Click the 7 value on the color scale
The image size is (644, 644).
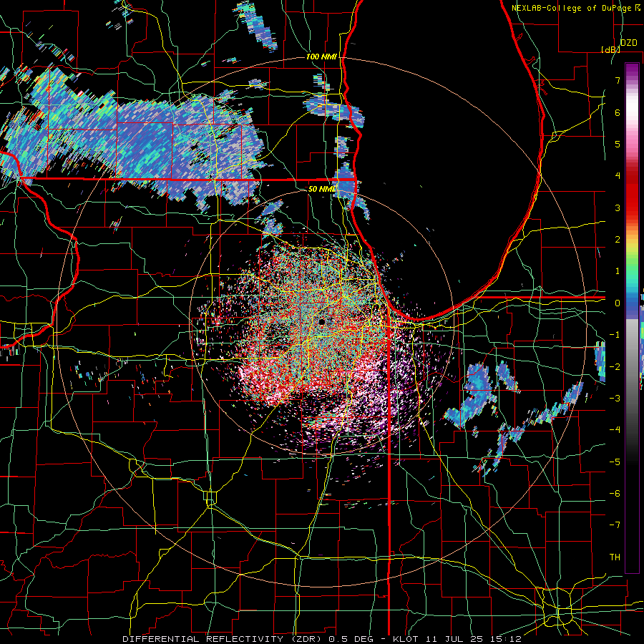tap(618, 80)
